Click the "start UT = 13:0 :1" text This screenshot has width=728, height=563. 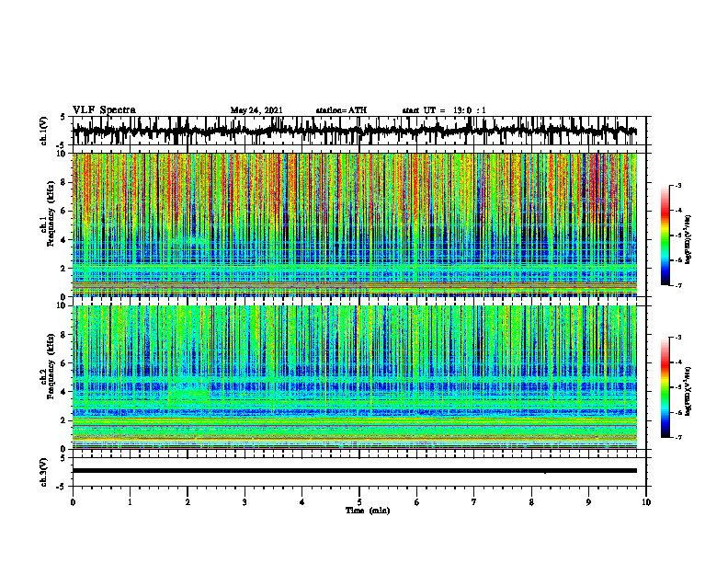(444, 110)
